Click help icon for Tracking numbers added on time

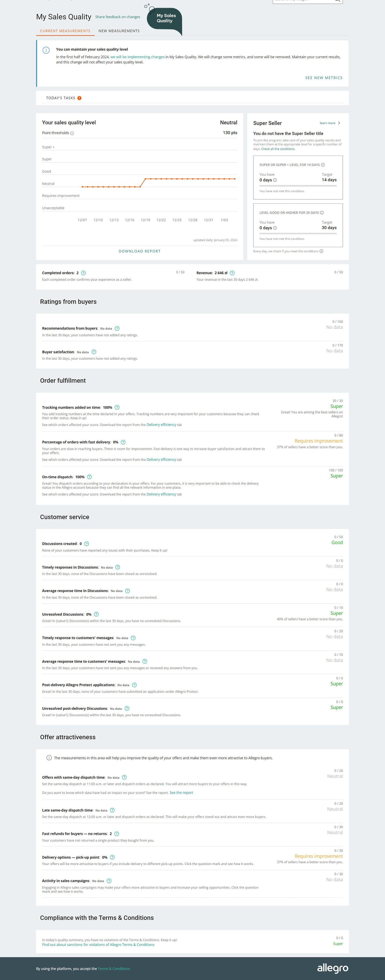pyautogui.click(x=117, y=407)
